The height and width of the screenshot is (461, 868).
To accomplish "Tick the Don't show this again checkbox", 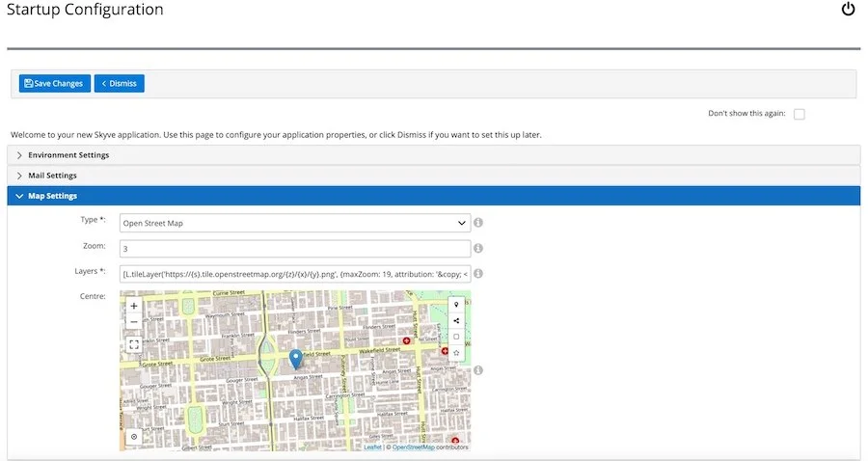I will pyautogui.click(x=799, y=114).
